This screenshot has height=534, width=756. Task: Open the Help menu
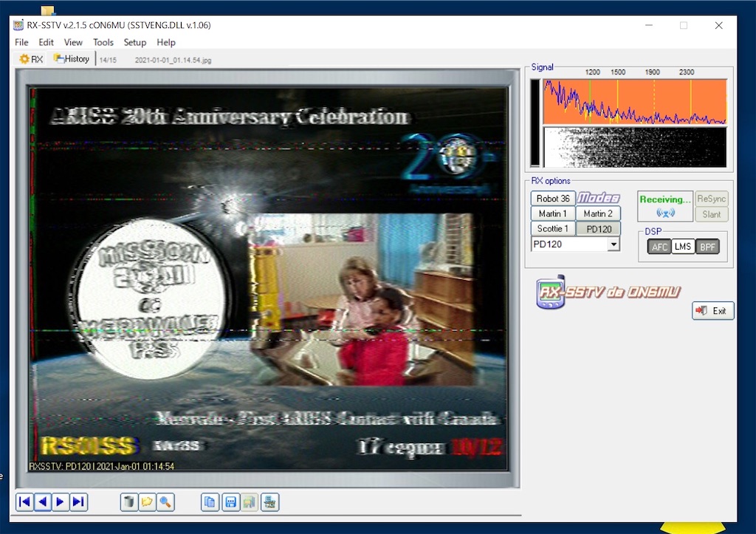pyautogui.click(x=166, y=42)
